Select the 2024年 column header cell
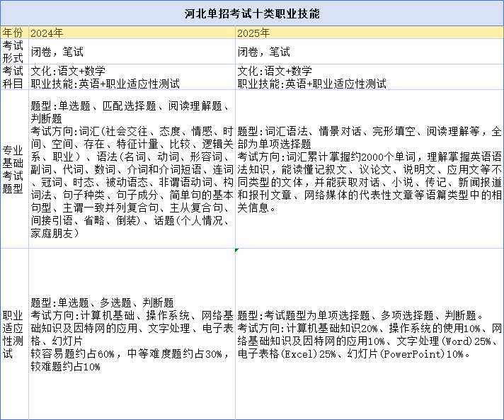504x420 pixels. click(x=132, y=33)
